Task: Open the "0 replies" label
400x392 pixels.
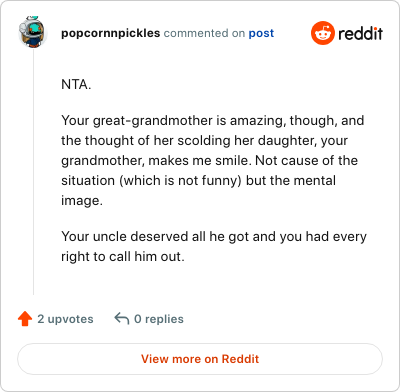Action: pyautogui.click(x=159, y=319)
